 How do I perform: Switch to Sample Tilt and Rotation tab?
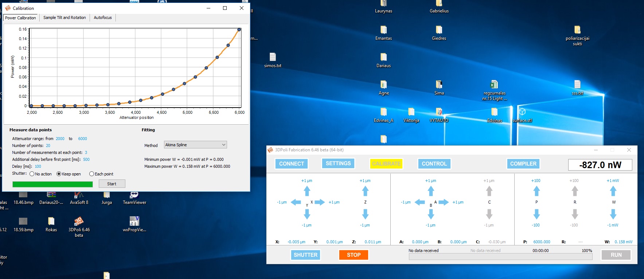(65, 18)
